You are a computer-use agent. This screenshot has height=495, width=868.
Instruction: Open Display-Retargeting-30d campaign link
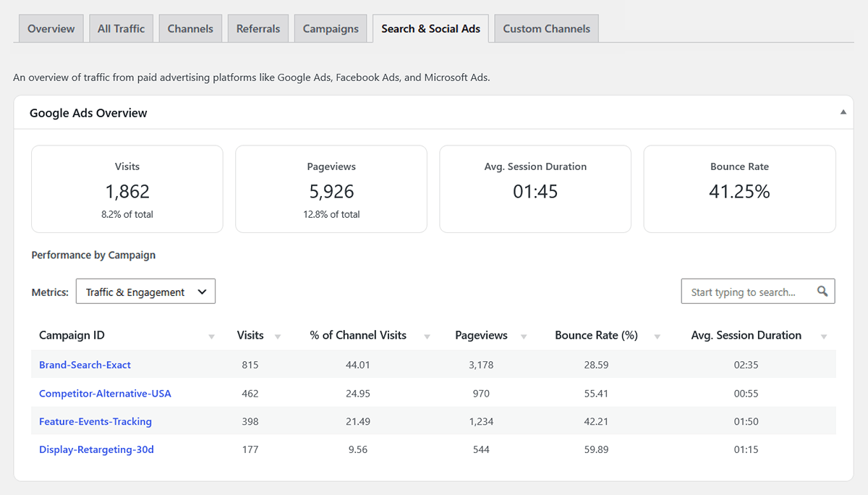click(x=96, y=449)
